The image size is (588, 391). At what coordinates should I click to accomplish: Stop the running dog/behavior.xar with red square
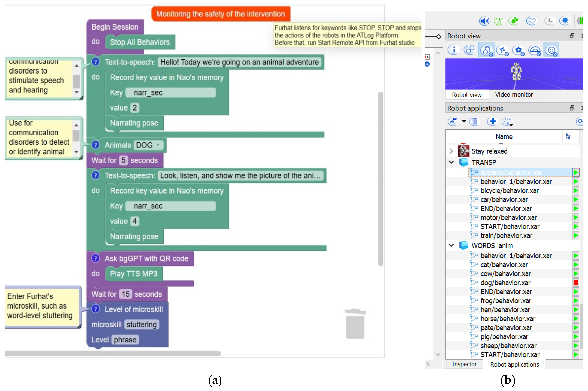576,283
